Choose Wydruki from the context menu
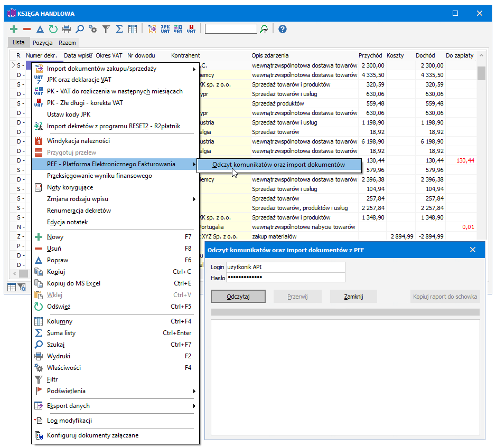The image size is (496, 448). [x=116, y=356]
